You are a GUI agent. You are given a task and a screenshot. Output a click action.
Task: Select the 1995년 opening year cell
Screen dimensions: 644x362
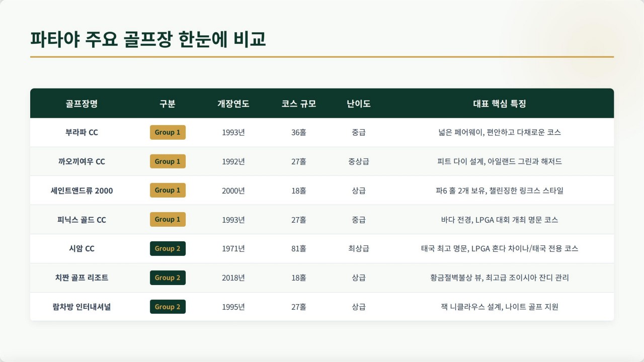click(x=233, y=307)
